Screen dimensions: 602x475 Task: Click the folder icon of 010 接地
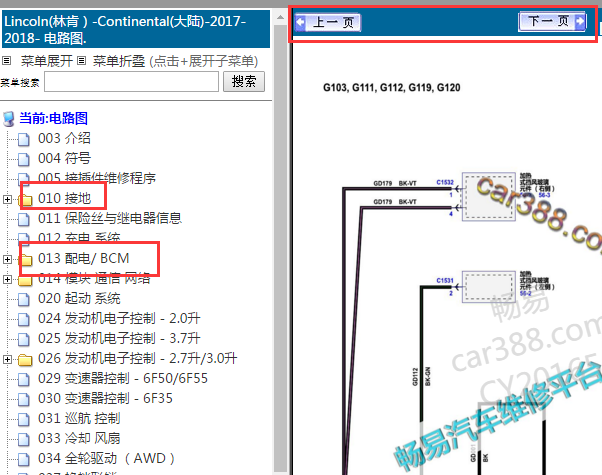[25, 199]
